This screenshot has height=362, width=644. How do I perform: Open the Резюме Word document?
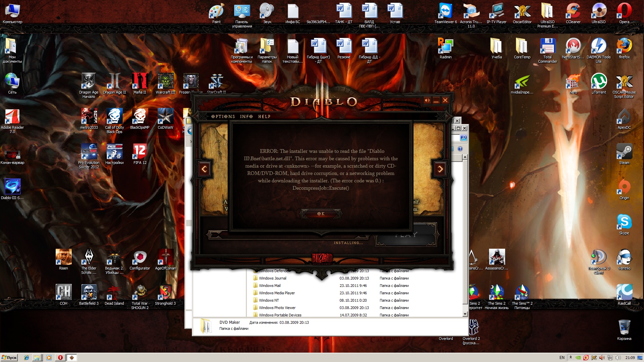tap(344, 49)
